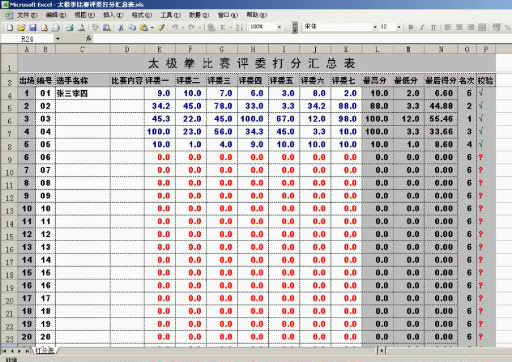Click the Open file folder icon
This screenshot has width=512, height=362.
21,28
